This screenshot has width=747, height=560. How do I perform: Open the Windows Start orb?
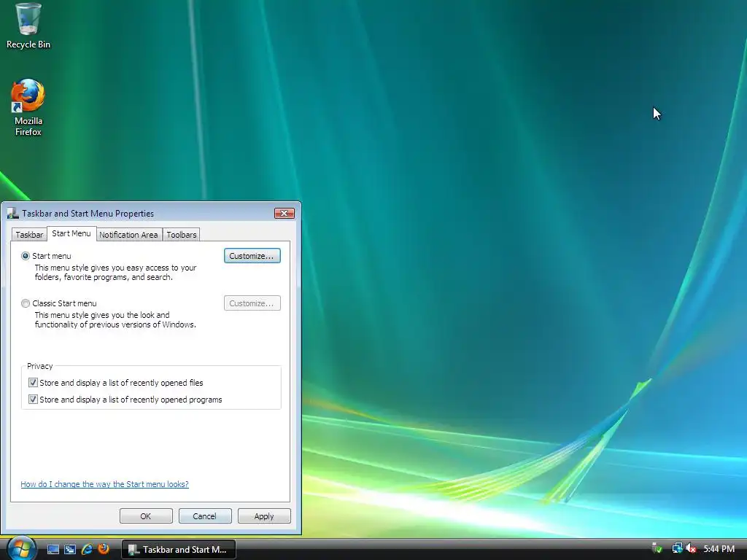21,548
